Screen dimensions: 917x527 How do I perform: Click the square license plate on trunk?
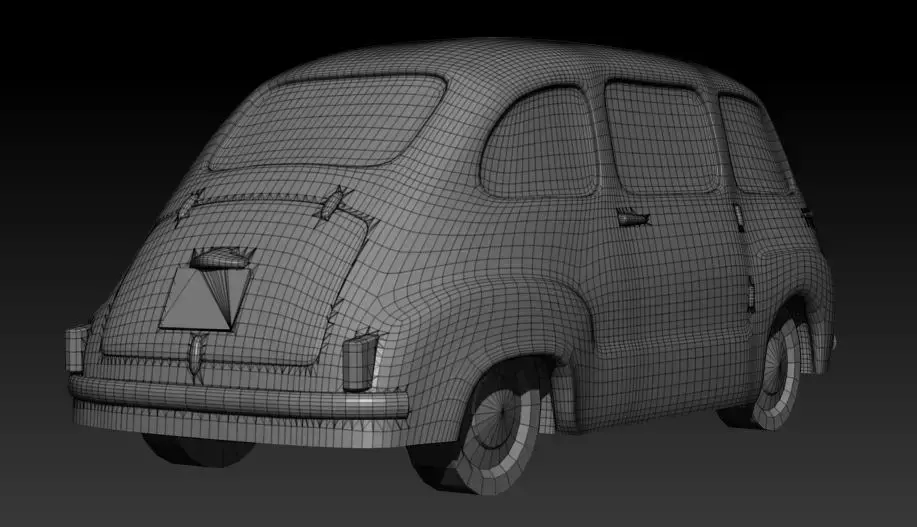[x=205, y=299]
